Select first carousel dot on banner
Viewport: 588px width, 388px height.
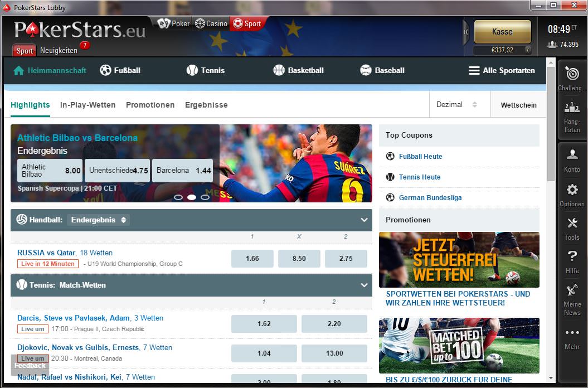(x=178, y=197)
